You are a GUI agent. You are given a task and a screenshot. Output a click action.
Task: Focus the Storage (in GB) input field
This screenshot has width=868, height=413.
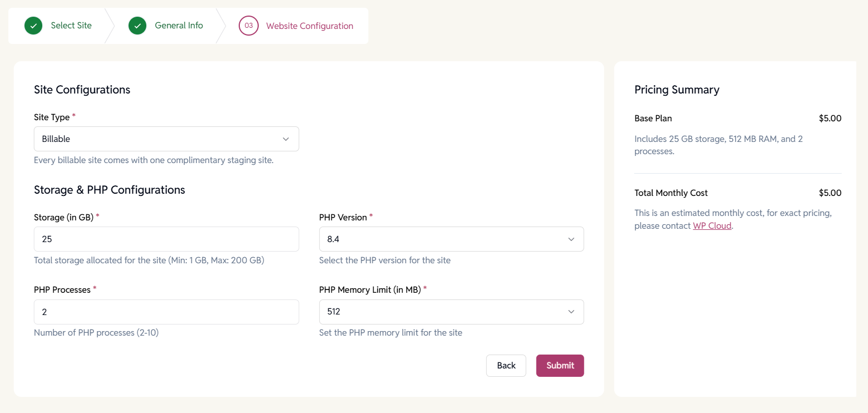click(166, 239)
